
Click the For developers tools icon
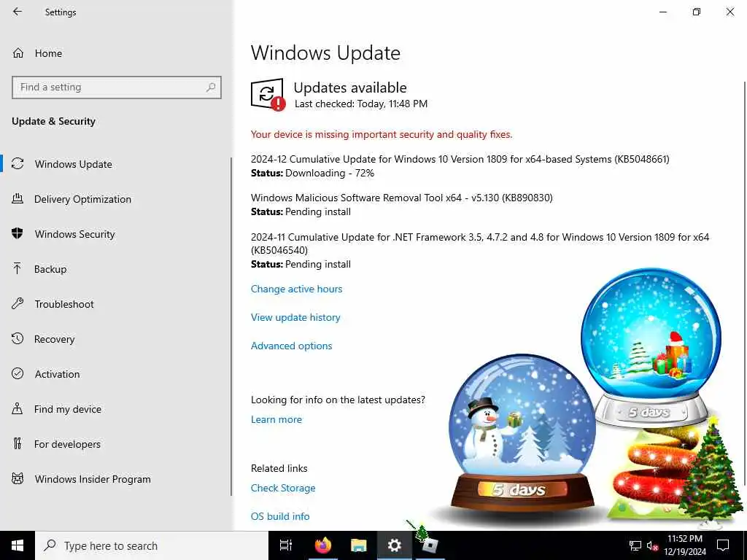(x=18, y=443)
